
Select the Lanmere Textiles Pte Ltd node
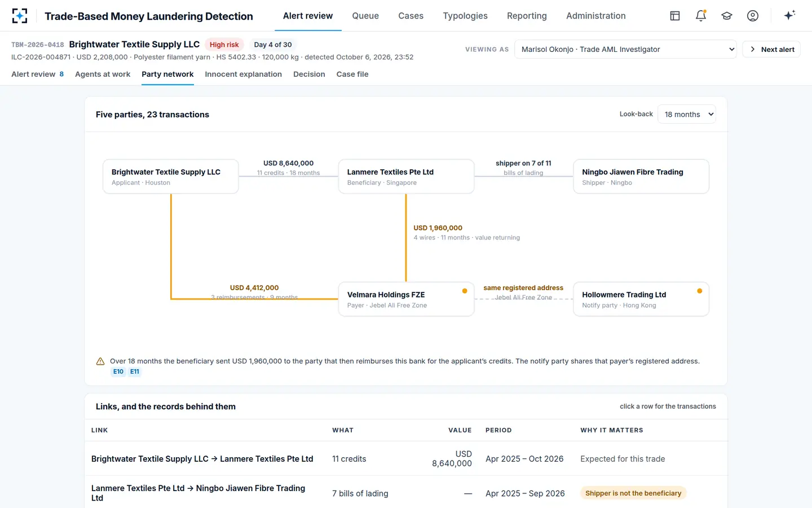point(406,177)
